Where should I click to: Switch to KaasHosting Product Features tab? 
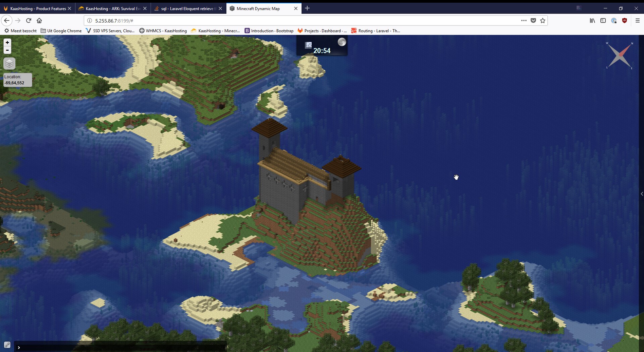point(38,8)
